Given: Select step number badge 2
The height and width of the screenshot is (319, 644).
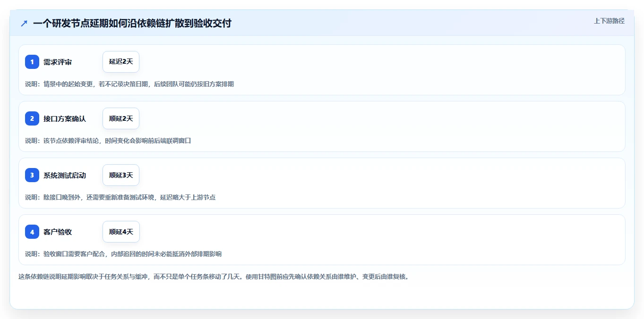Looking at the screenshot, I should (32, 118).
